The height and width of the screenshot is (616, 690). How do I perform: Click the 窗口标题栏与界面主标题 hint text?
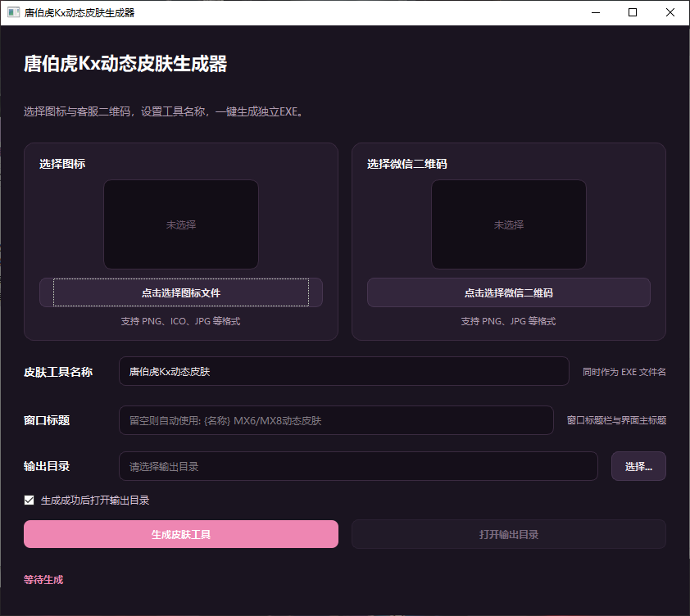click(x=616, y=420)
